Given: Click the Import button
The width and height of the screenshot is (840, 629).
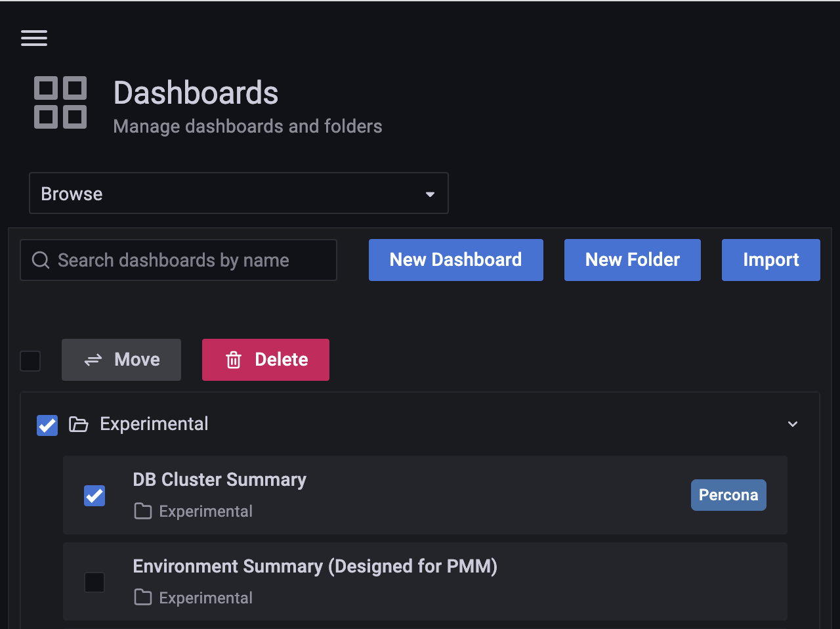Looking at the screenshot, I should [x=771, y=260].
